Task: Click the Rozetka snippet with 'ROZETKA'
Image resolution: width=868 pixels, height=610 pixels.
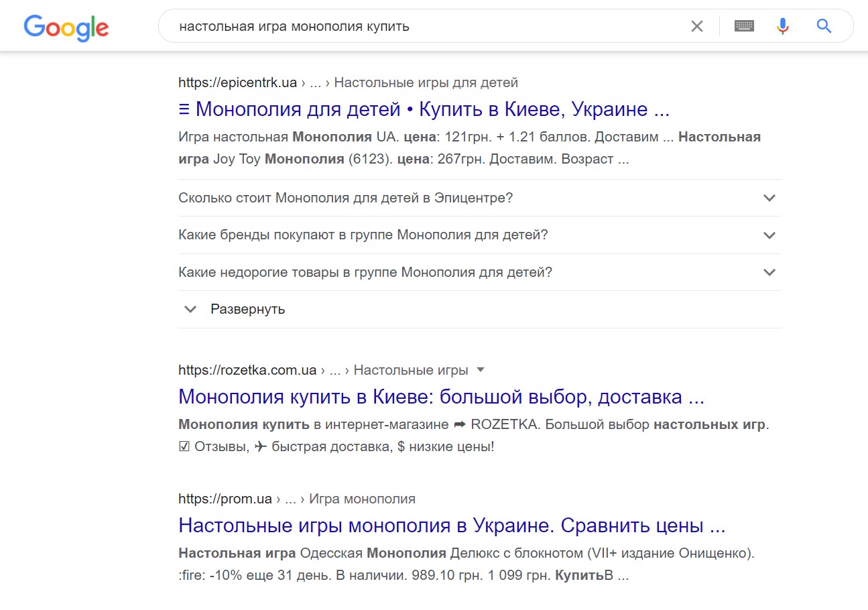Action: coord(475,434)
